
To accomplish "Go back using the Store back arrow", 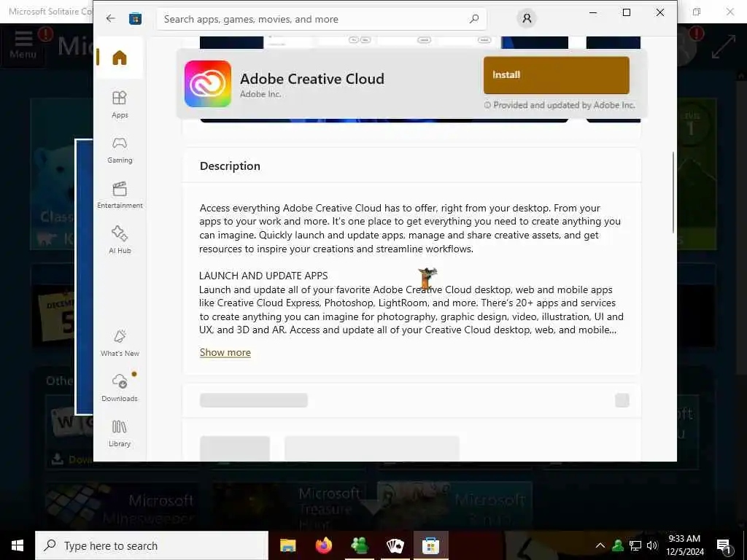I will pyautogui.click(x=111, y=18).
